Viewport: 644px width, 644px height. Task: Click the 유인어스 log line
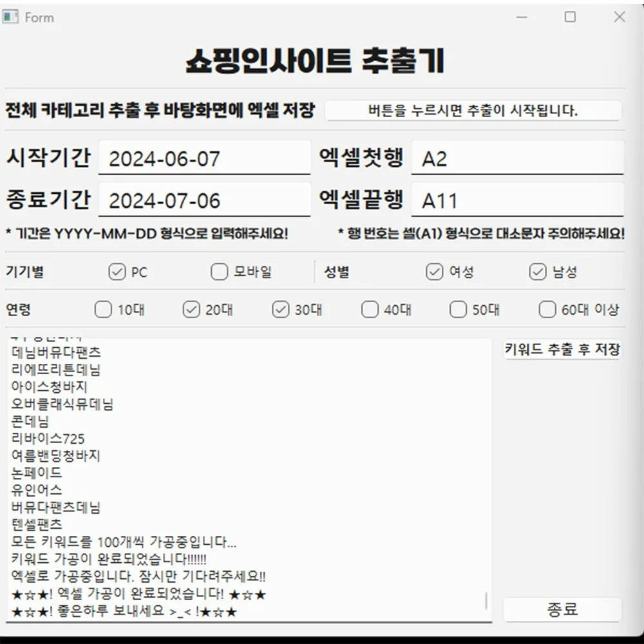tap(37, 490)
